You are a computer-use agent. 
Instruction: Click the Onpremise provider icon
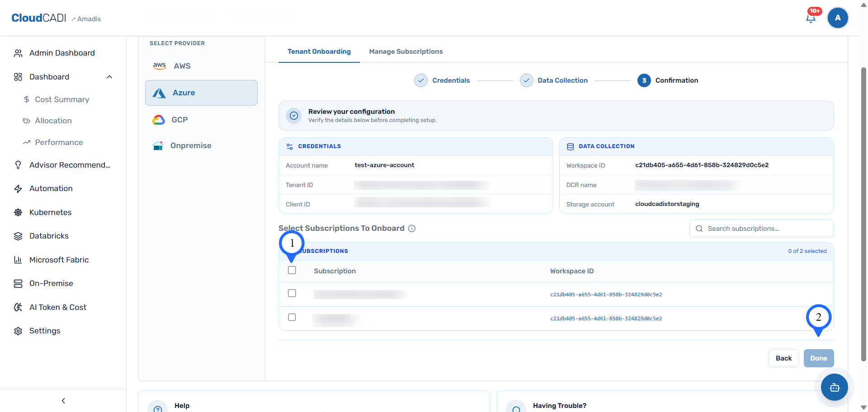click(x=158, y=146)
